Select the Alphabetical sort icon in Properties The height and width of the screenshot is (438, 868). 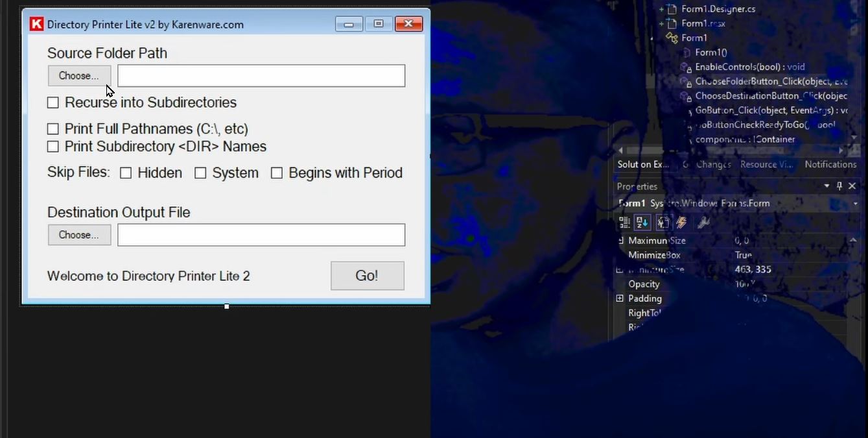[642, 223]
